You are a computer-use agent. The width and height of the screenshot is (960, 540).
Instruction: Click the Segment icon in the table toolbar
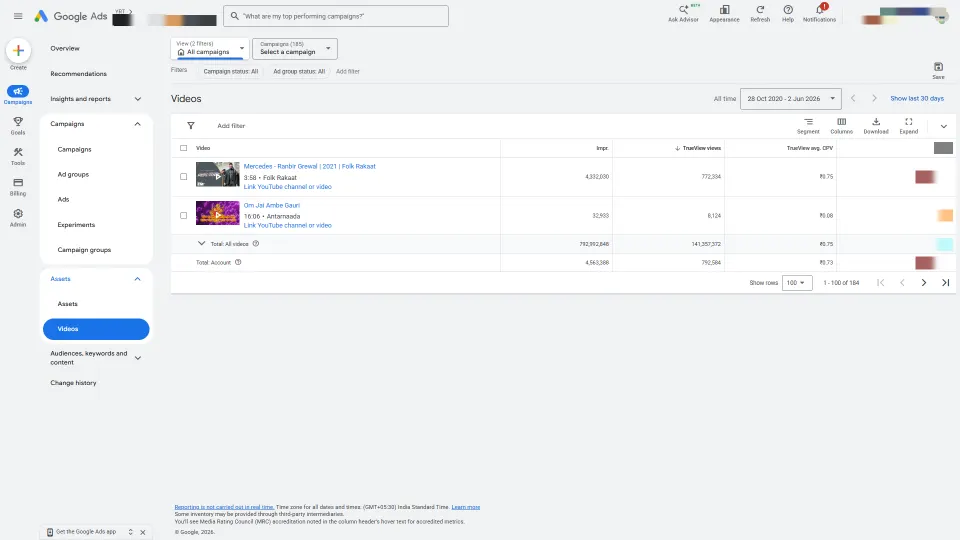[x=808, y=122]
